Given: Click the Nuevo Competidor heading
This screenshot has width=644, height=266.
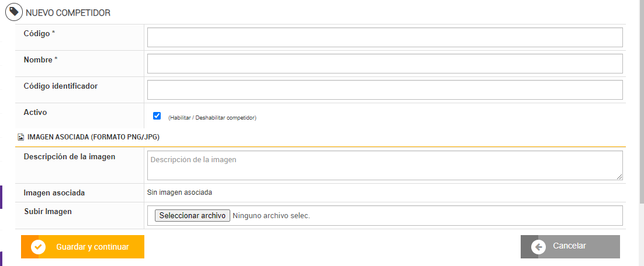Looking at the screenshot, I should point(68,12).
